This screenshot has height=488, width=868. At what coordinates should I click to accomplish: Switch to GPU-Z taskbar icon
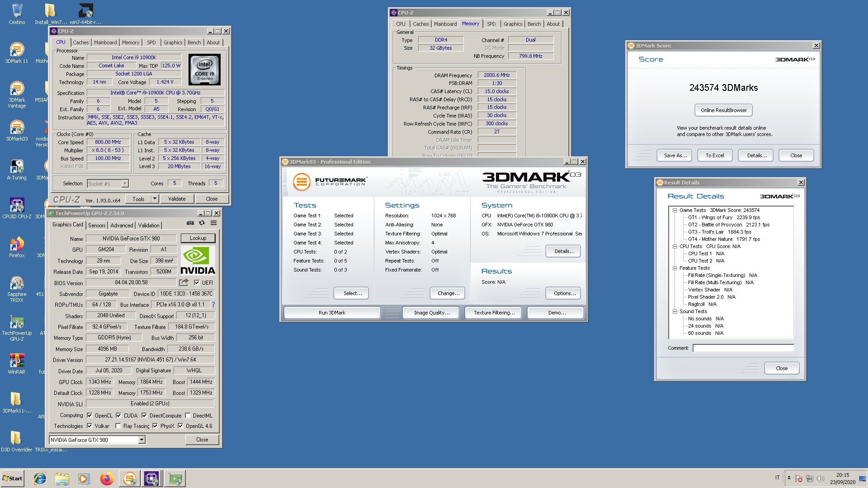pyautogui.click(x=175, y=479)
